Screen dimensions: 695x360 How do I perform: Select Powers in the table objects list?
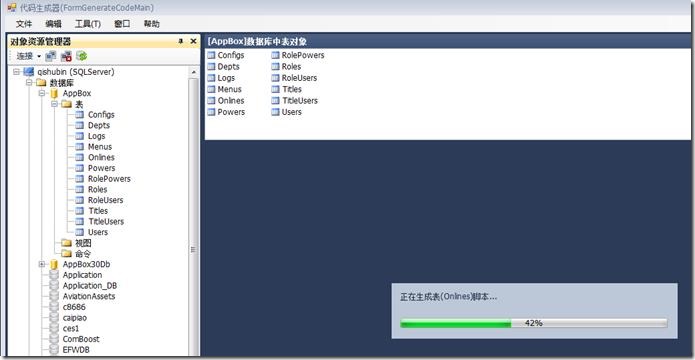tap(231, 112)
